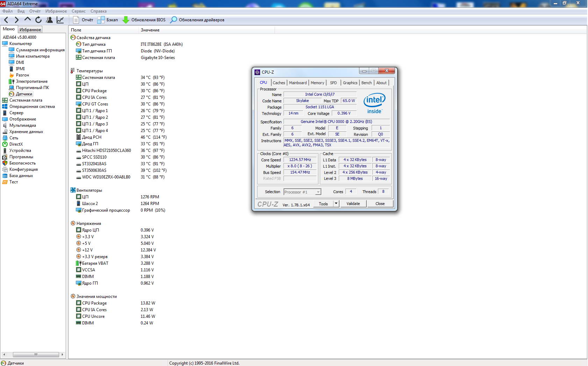Switch to Bench tab in CPU-Z
The height and width of the screenshot is (366, 588).
pyautogui.click(x=367, y=83)
